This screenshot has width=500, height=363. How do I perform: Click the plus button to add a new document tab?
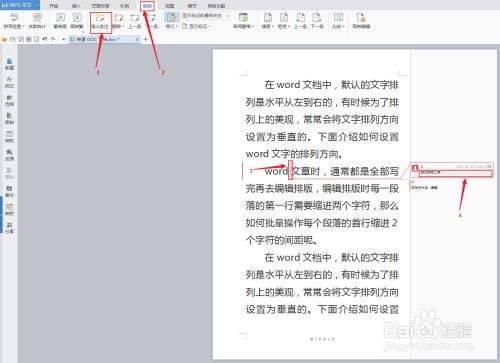(x=146, y=39)
